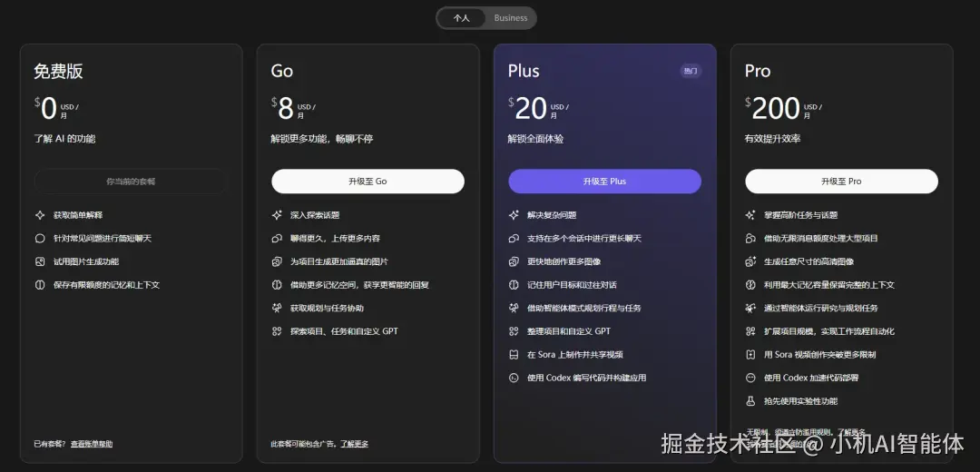The width and height of the screenshot is (980, 472).
Task: Click sparkle icon beside 掌握高阶任务与话题
Action: (x=750, y=215)
